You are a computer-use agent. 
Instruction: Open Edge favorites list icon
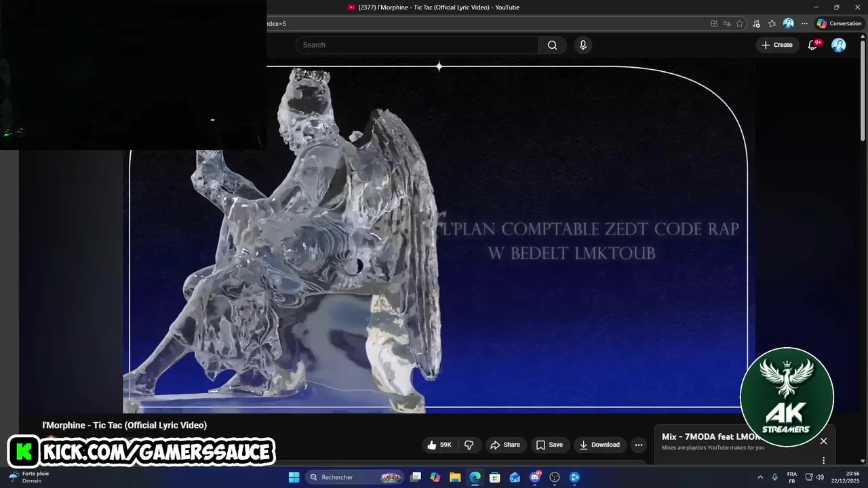(772, 24)
